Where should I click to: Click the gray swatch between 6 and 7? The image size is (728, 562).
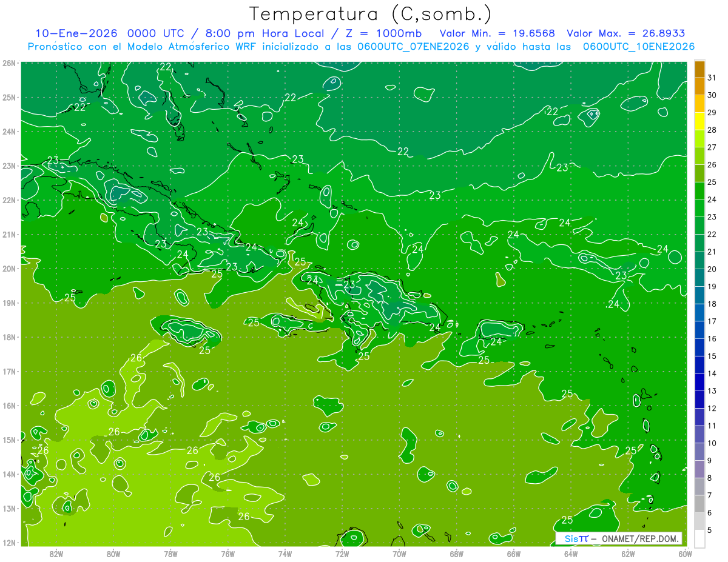click(699, 504)
